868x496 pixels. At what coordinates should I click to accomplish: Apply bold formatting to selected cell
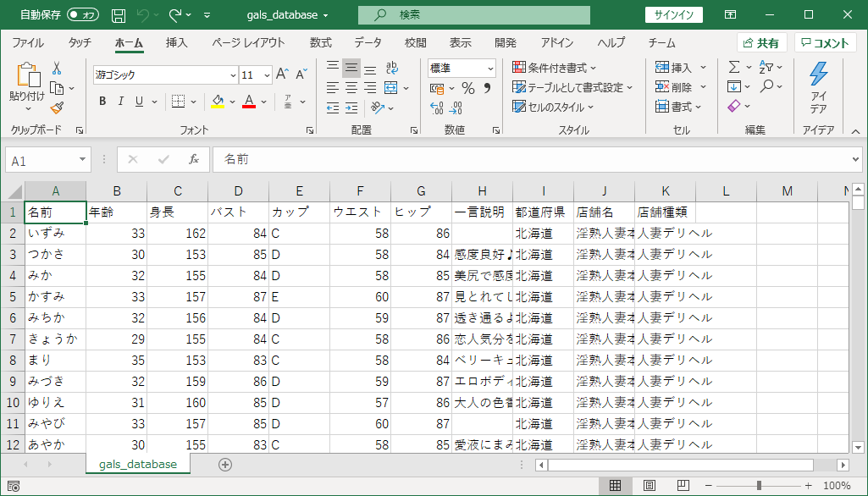(101, 101)
